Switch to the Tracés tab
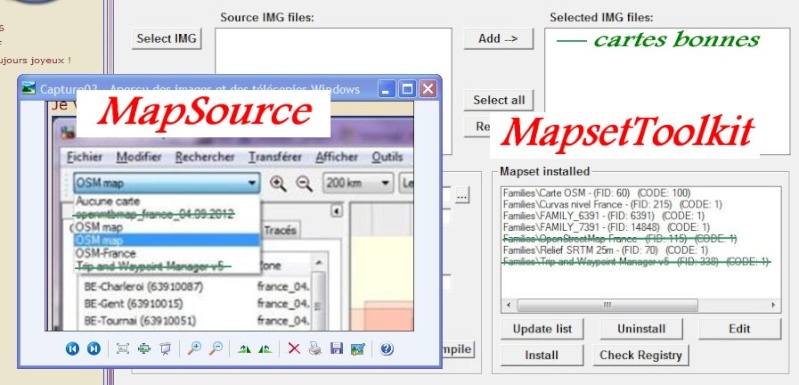This screenshot has width=799, height=385. [280, 231]
